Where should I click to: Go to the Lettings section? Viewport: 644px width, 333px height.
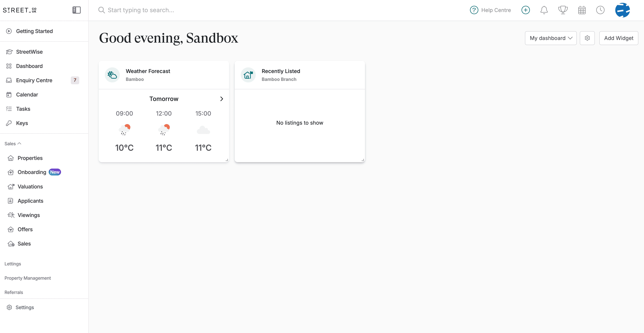(x=13, y=264)
